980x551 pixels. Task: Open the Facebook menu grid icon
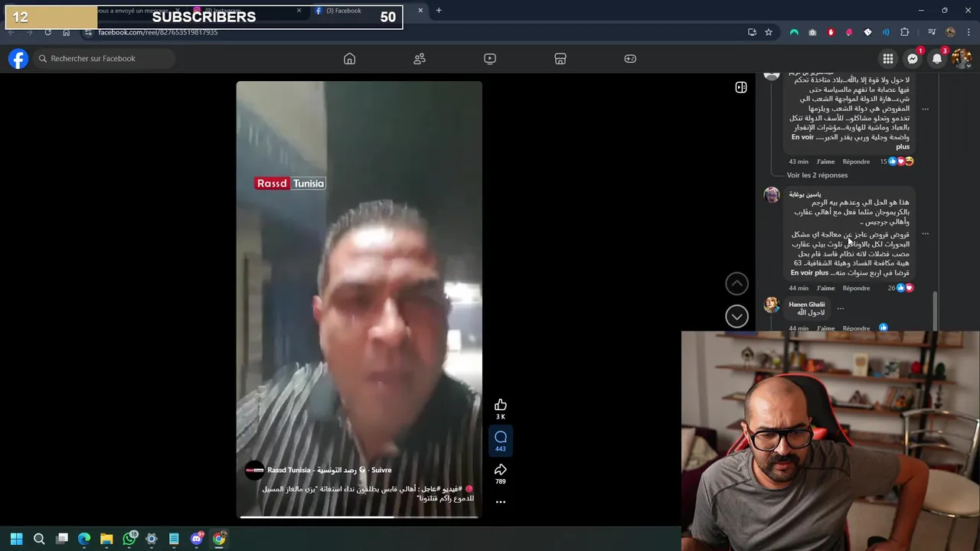coord(888,59)
